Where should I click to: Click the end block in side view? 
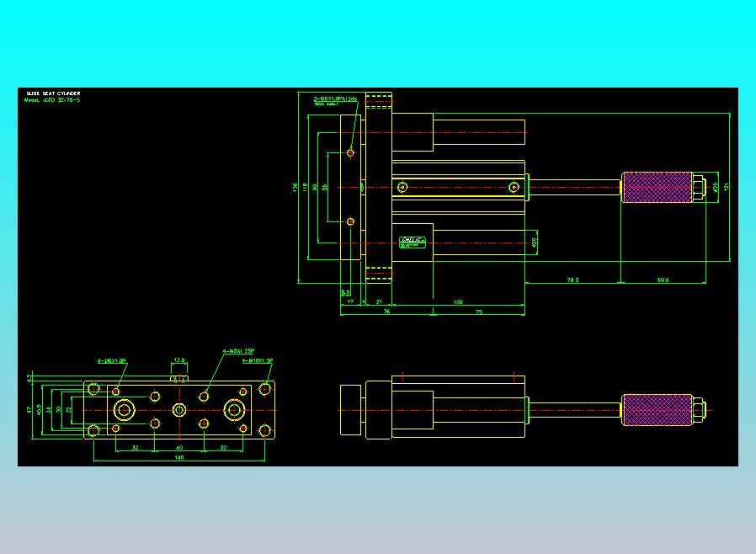click(350, 410)
